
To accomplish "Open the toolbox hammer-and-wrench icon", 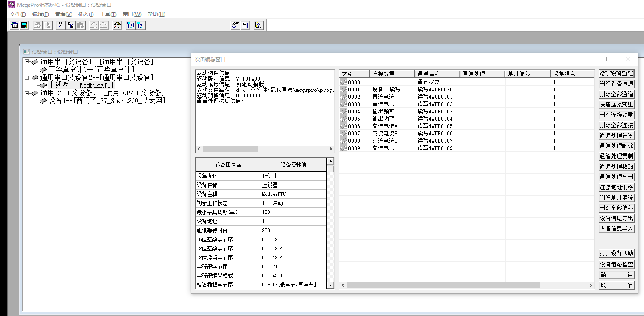I will coord(117,25).
